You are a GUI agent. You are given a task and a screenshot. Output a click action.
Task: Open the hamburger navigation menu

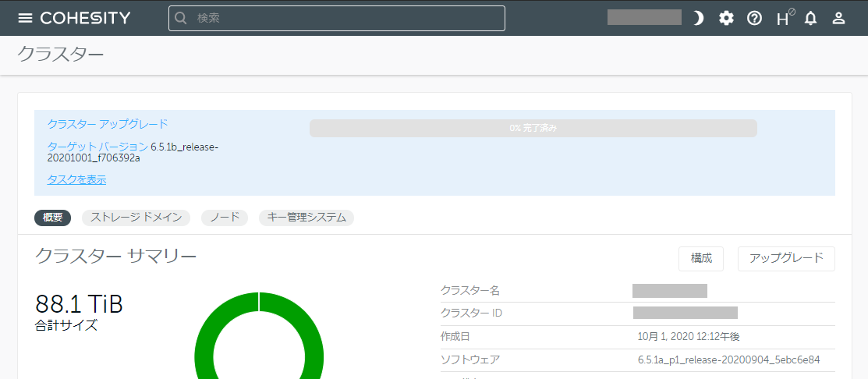[x=26, y=18]
